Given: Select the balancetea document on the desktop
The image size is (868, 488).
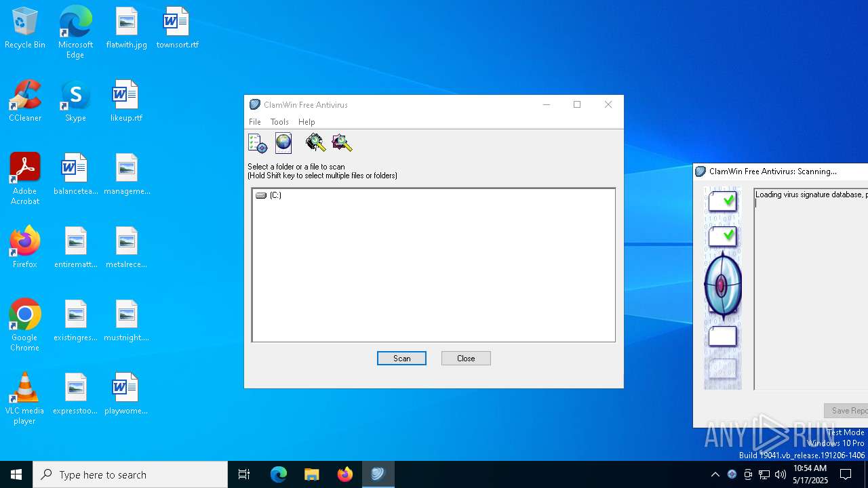Looking at the screenshot, I should pos(75,175).
